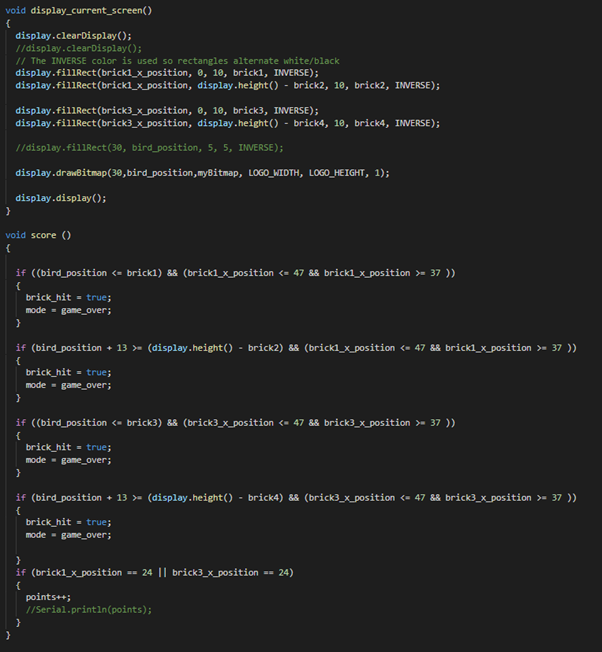
Task: Click the 'LOGO_HEIGHT' constant
Action: pos(337,173)
